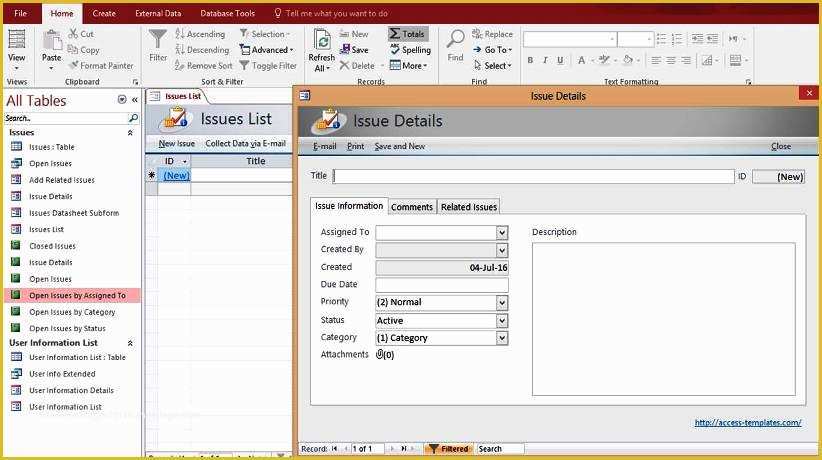822x460 pixels.
Task: Click the E-mail button in Issue Details
Action: point(325,146)
